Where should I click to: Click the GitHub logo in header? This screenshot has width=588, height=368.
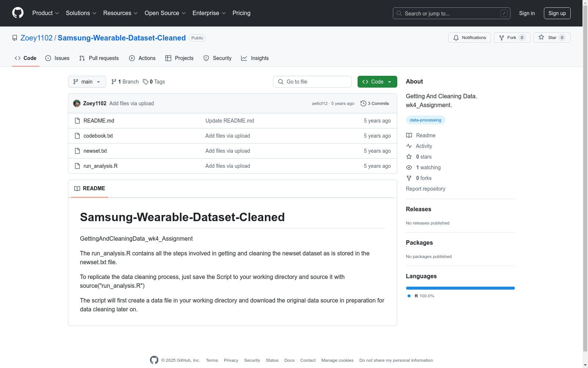[18, 13]
